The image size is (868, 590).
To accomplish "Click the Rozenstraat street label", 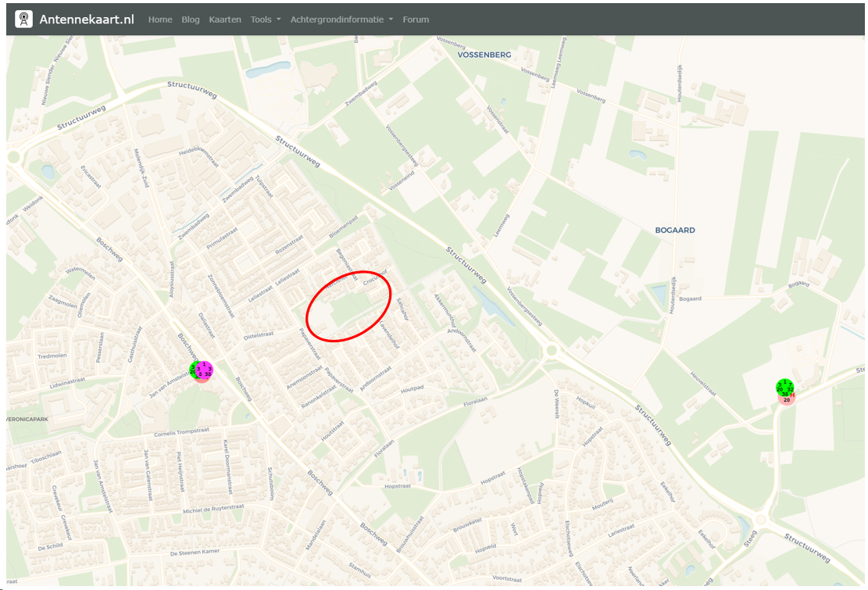I will 290,245.
